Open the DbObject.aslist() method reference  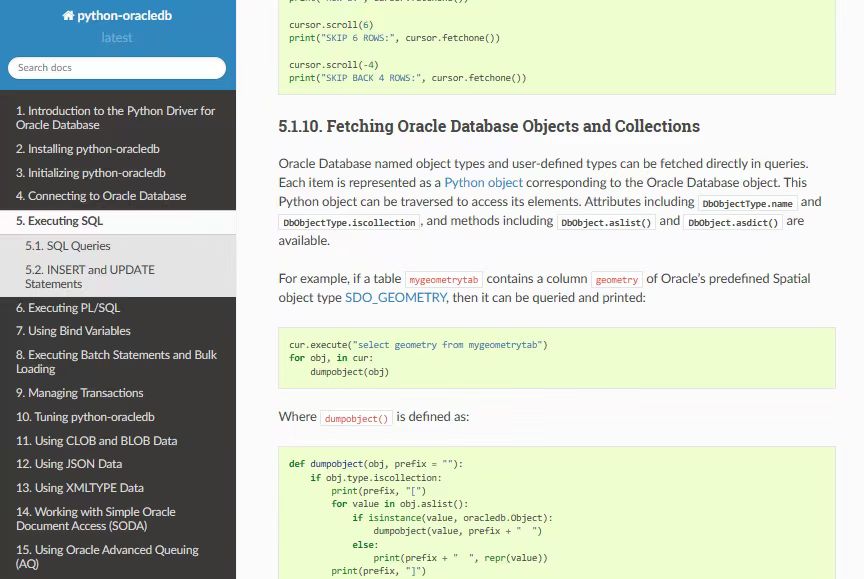[606, 222]
